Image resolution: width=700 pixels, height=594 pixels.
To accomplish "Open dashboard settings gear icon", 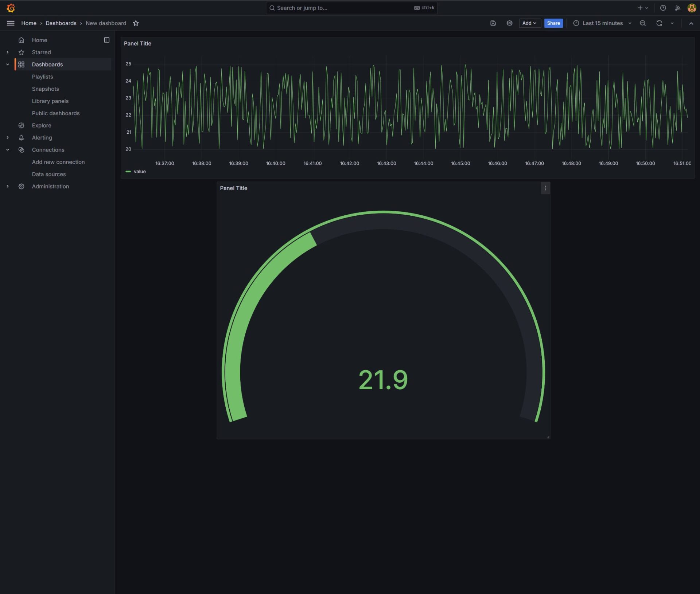I will pos(509,23).
